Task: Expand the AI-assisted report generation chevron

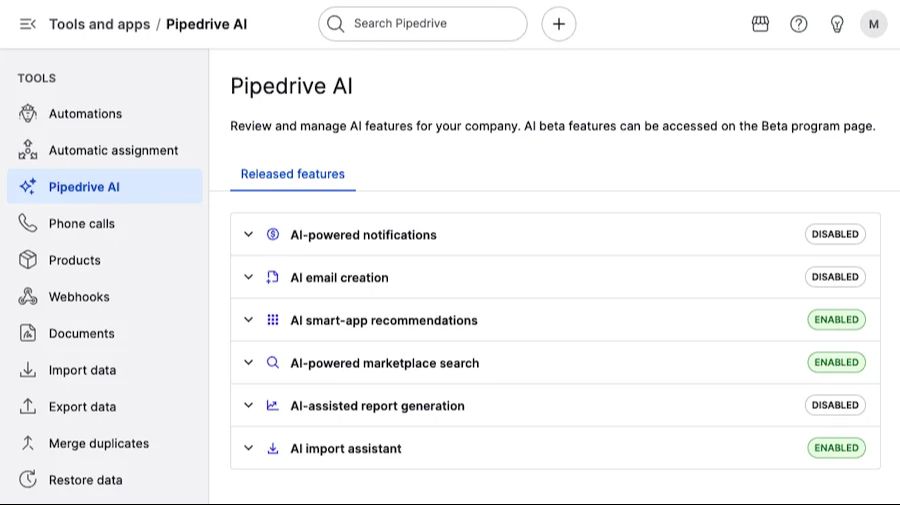Action: [249, 406]
